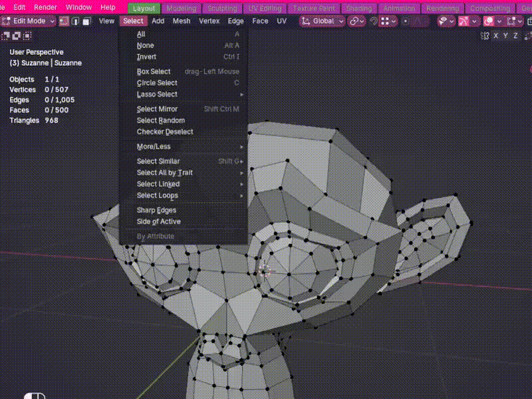Viewport: 532px width, 399px height.
Task: Toggle proportional editing circle icon
Action: click(x=405, y=21)
